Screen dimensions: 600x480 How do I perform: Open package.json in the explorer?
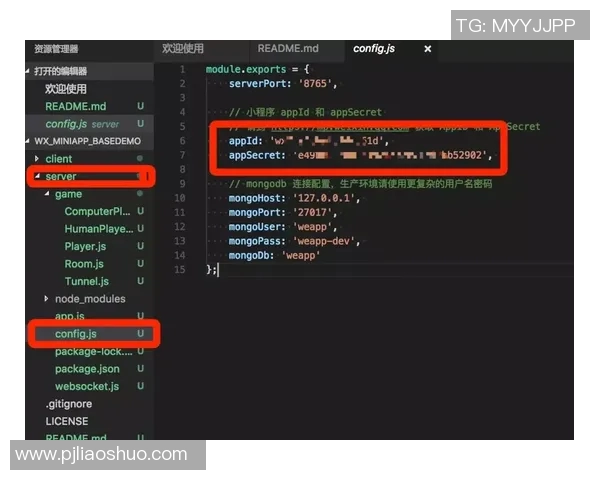tap(87, 369)
